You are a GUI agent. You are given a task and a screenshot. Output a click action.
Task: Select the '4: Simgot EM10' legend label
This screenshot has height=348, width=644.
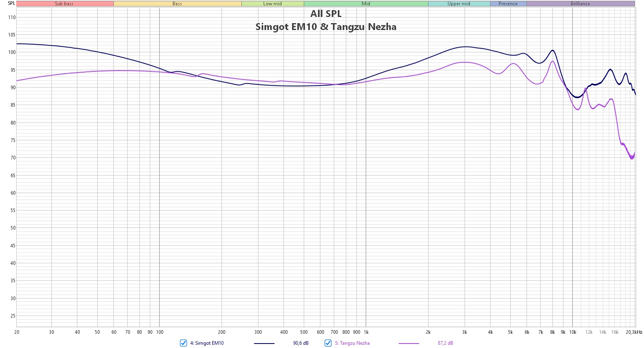pos(207,343)
